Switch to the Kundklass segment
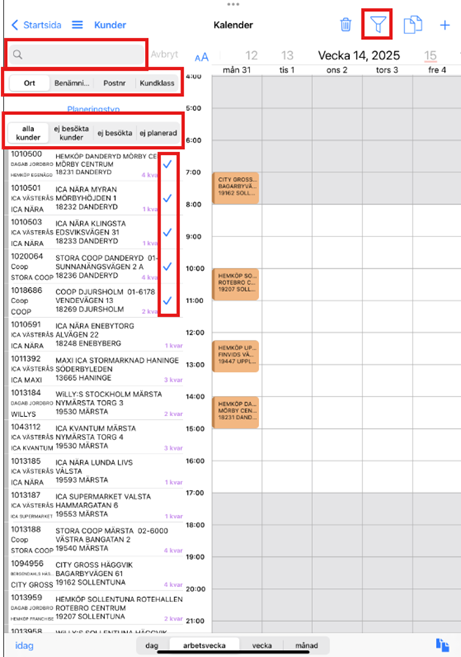Screen dimensions: 461x657 tap(157, 83)
